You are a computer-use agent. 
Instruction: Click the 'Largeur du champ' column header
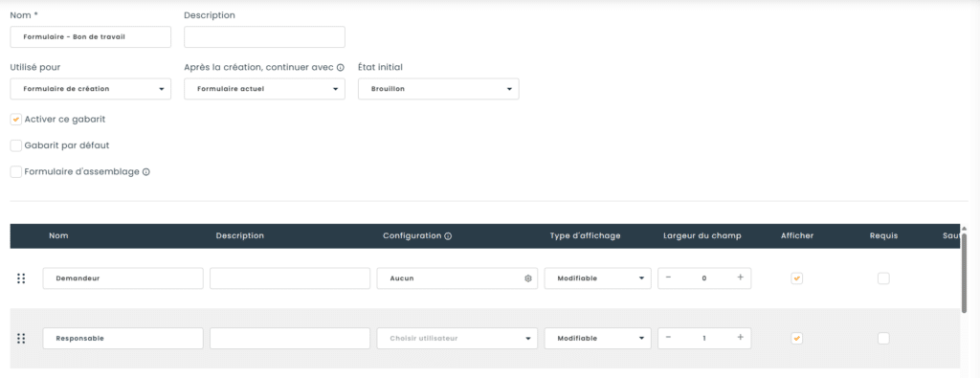(x=702, y=236)
